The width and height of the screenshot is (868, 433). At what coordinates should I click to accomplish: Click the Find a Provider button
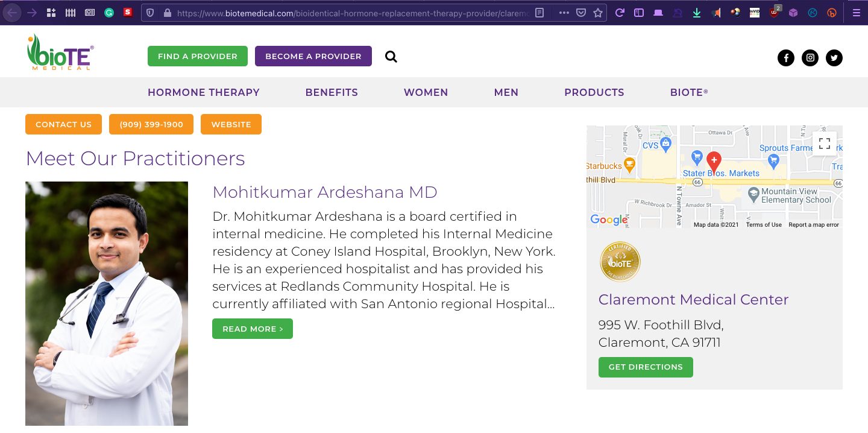click(198, 56)
